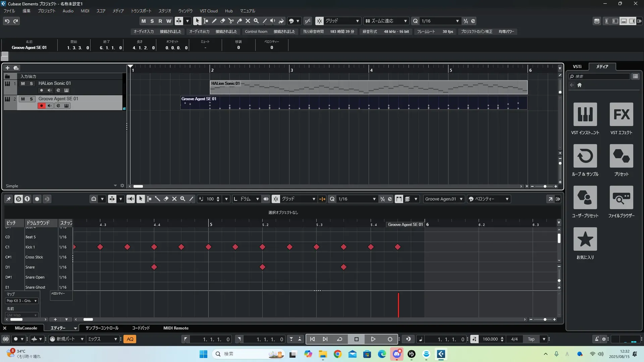Select the Eraser tool in project toolbar
The height and width of the screenshot is (362, 644).
coord(222,21)
